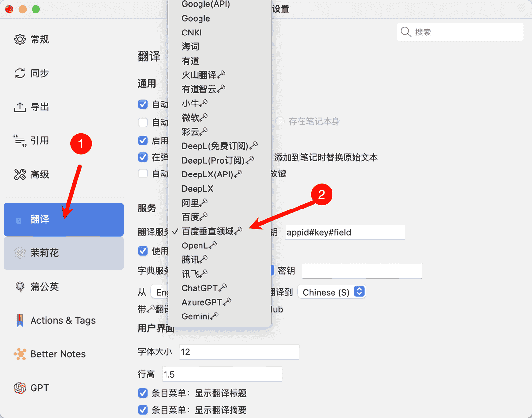Click the search magnifier icon
532x418 pixels.
pos(406,32)
